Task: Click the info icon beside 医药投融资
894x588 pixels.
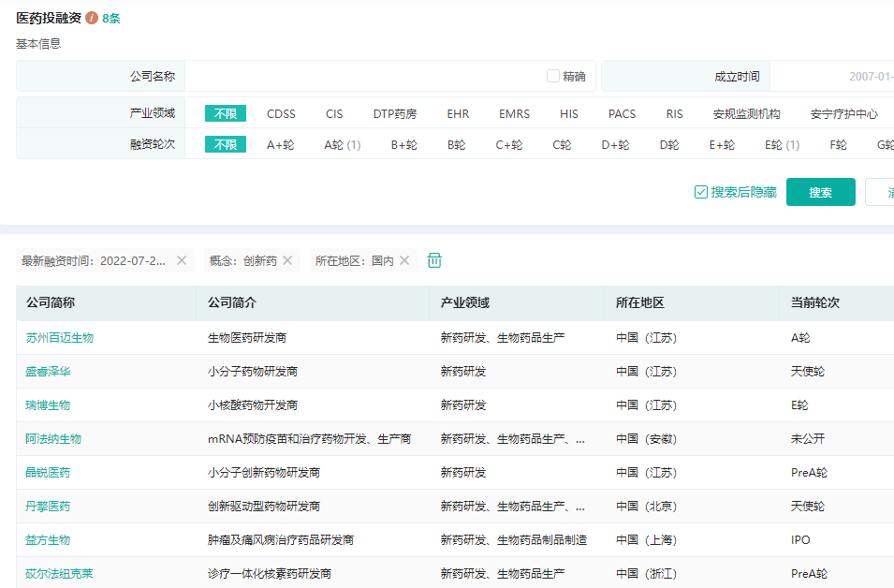Action: pos(92,18)
